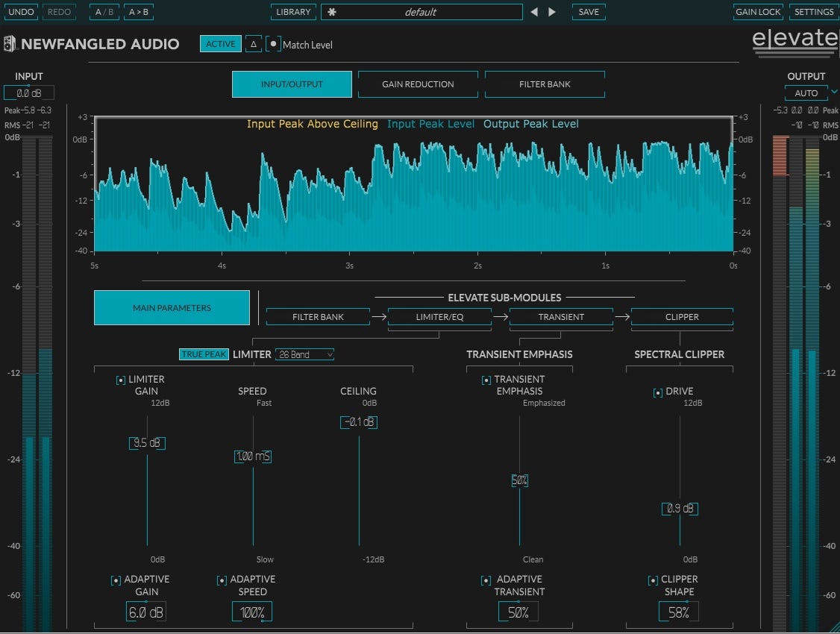The image size is (840, 634).
Task: Click output AUTO gain field
Action: [x=806, y=93]
